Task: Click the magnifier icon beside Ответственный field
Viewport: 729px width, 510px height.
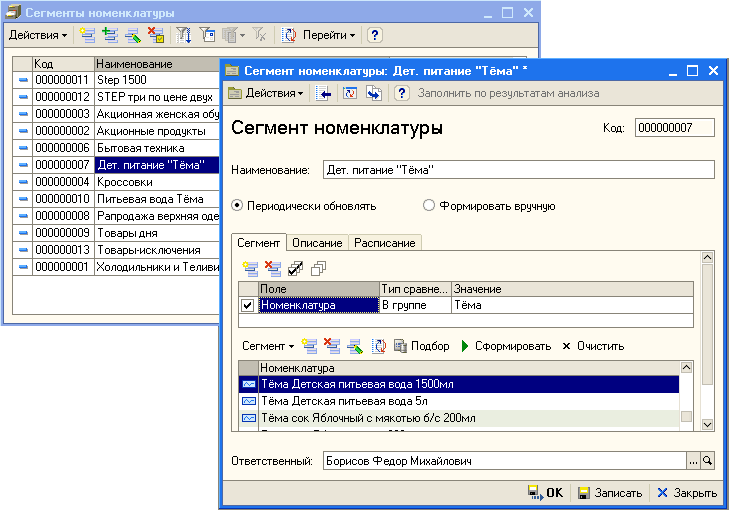Action: [x=708, y=461]
